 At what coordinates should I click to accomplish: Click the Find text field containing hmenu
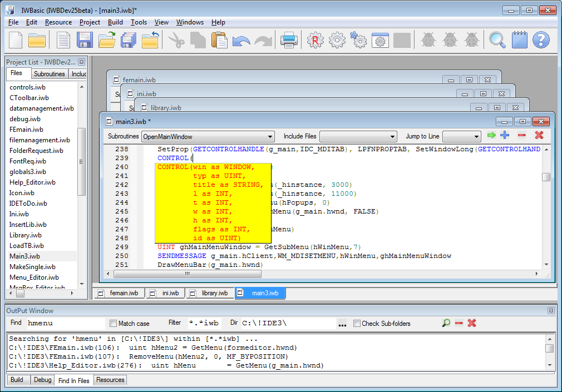[65, 323]
